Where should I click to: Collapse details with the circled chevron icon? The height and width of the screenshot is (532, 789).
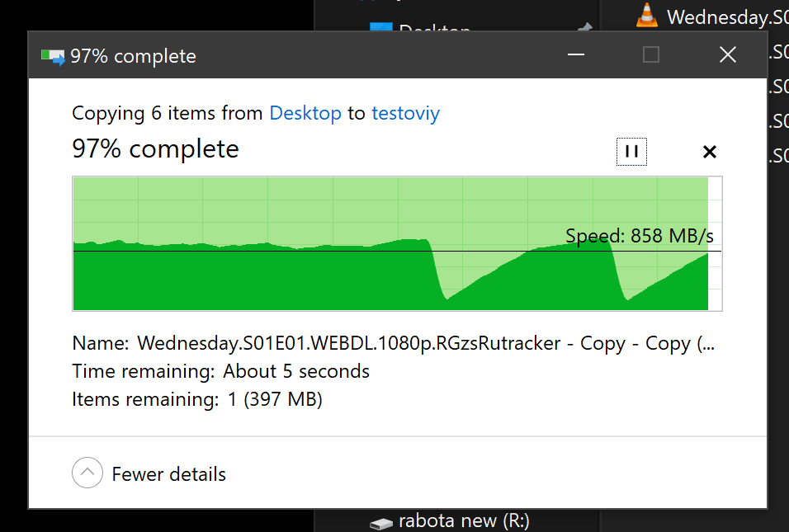point(87,473)
